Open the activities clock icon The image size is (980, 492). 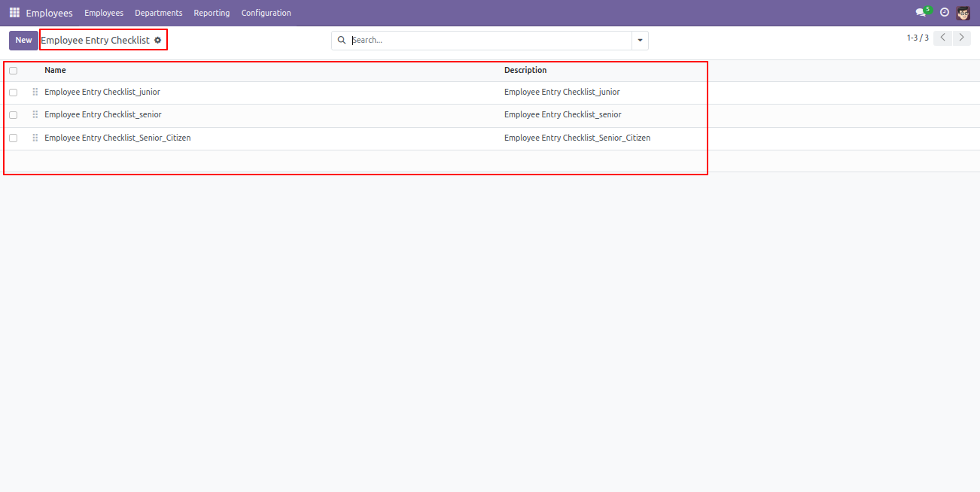945,13
